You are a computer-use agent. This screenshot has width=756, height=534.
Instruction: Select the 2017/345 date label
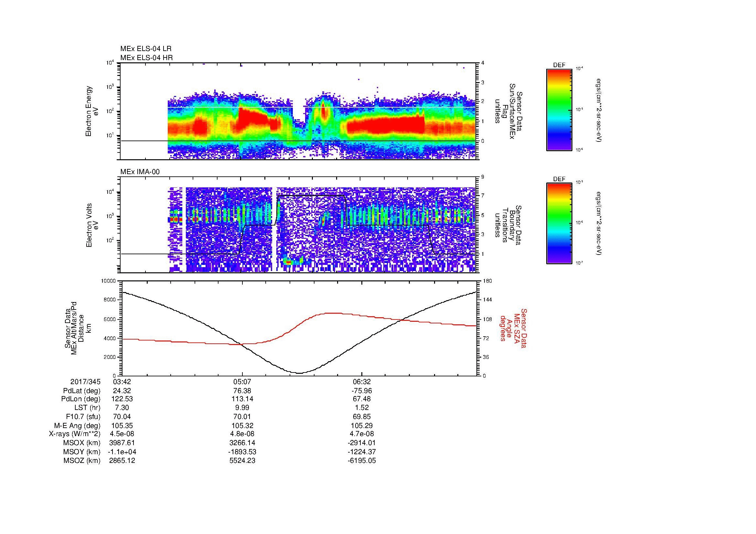click(85, 382)
